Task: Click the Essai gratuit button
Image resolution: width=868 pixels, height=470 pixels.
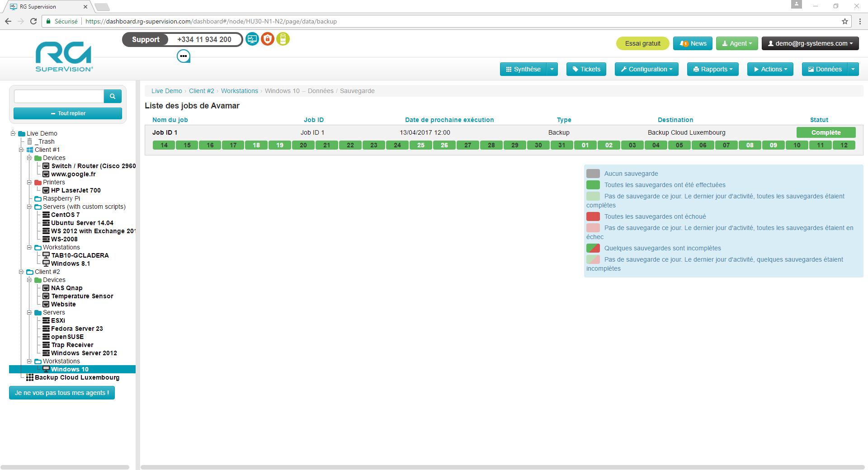Action: click(x=642, y=43)
